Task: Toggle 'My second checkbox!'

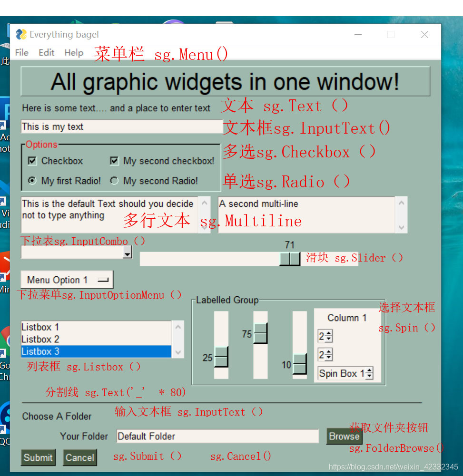Action: pyautogui.click(x=114, y=161)
